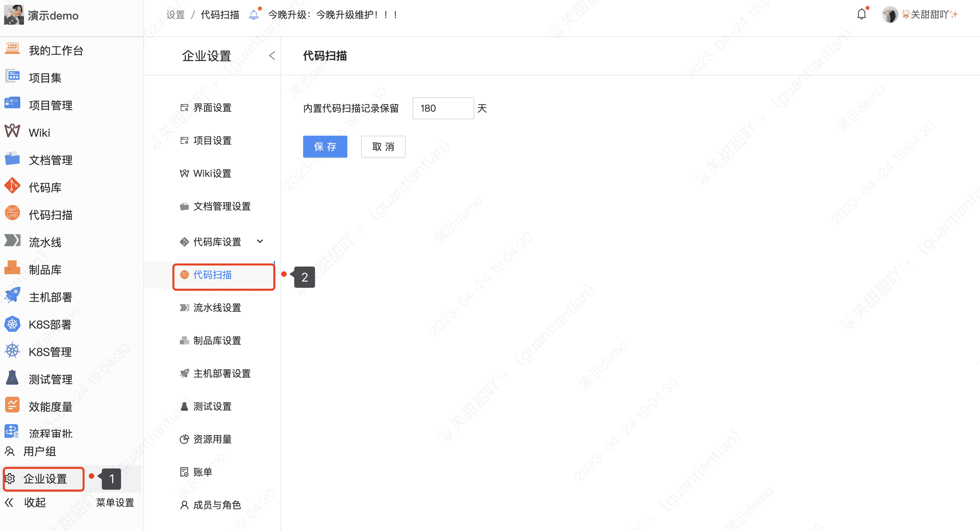The width and height of the screenshot is (980, 531).
Task: Collapse the 企业设置 panel with the chevron
Action: pyautogui.click(x=272, y=55)
